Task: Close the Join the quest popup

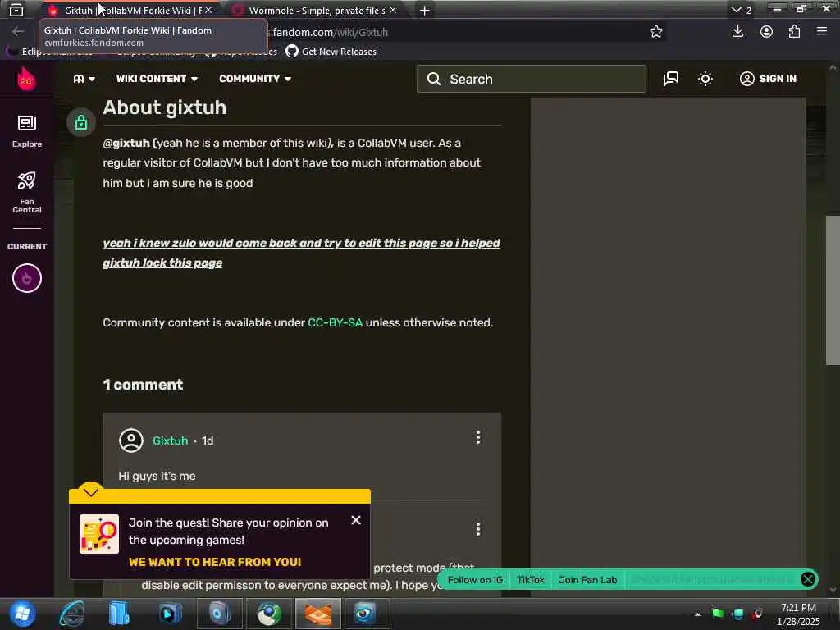Action: click(x=356, y=520)
